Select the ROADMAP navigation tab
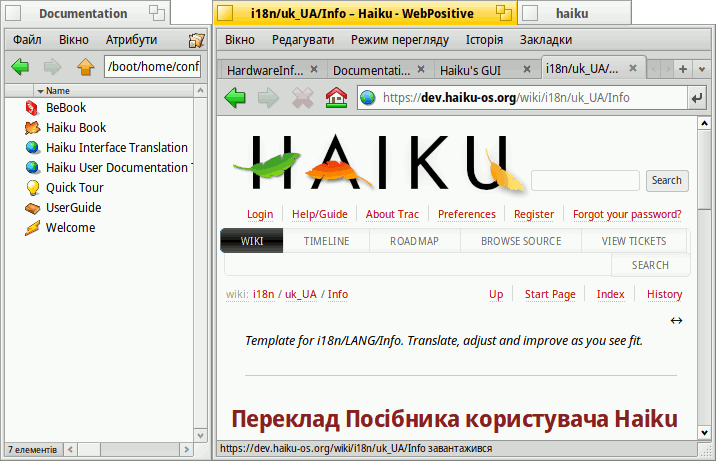This screenshot has height=461, width=716. coord(414,241)
